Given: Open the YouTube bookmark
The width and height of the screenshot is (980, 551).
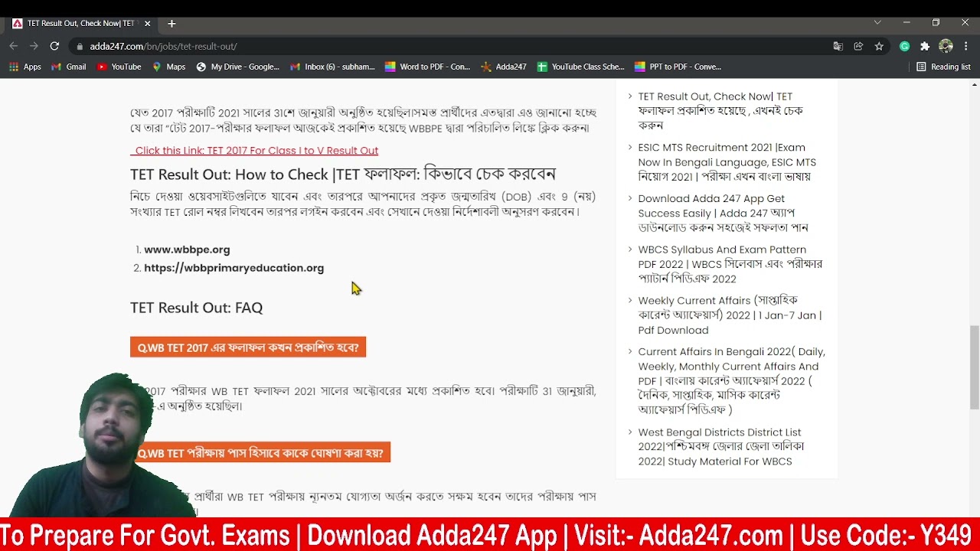Looking at the screenshot, I should click(119, 67).
